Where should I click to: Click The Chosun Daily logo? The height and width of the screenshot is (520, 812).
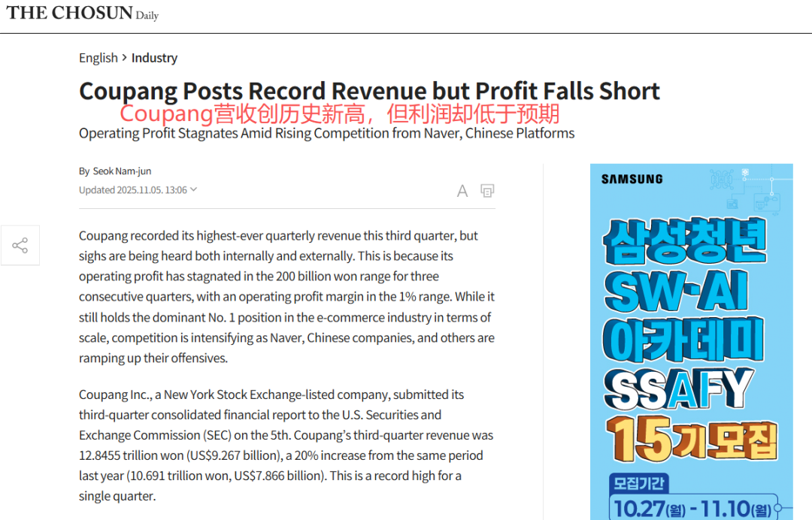coord(83,13)
